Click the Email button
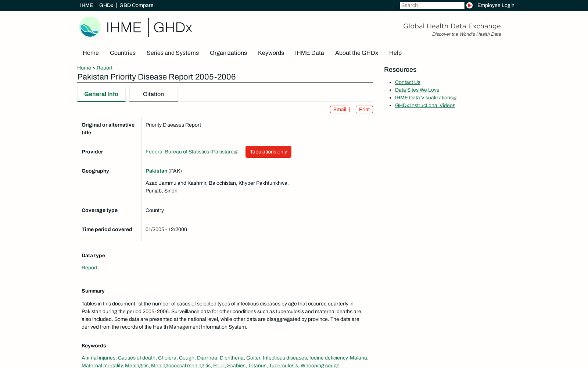Image resolution: width=588 pixels, height=368 pixels. [x=340, y=109]
